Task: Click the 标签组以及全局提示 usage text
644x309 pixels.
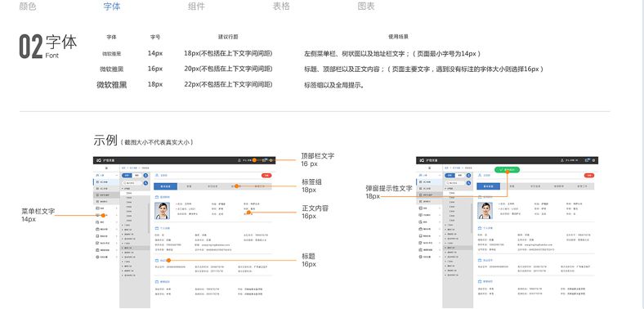Action: pos(334,86)
